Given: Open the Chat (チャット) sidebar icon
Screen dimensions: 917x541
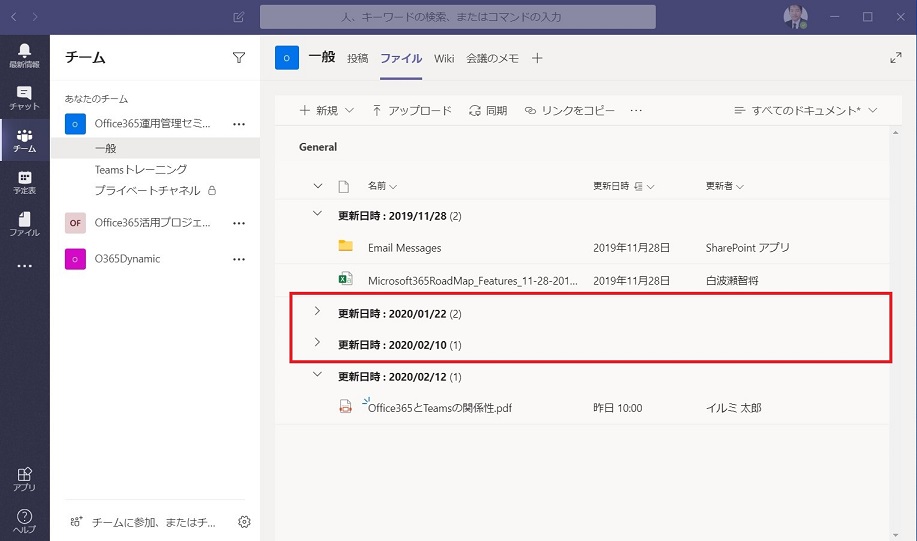Looking at the screenshot, I should point(25,98).
